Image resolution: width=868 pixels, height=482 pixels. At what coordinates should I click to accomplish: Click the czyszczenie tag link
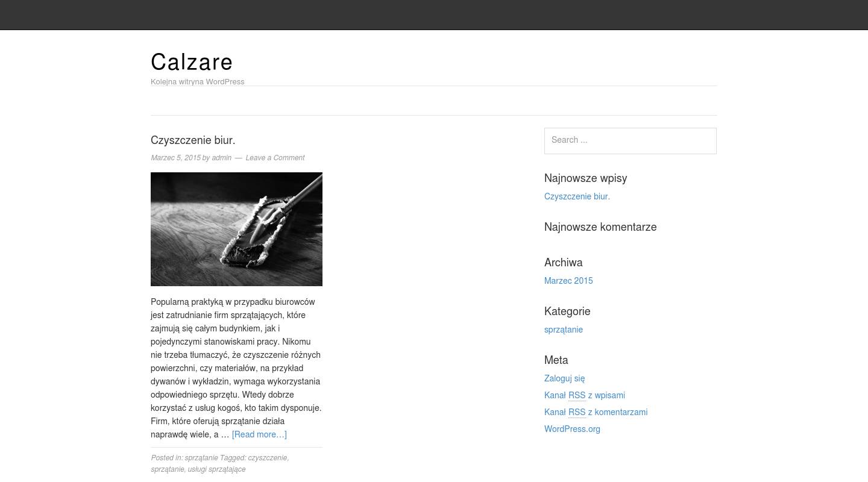pyautogui.click(x=267, y=458)
